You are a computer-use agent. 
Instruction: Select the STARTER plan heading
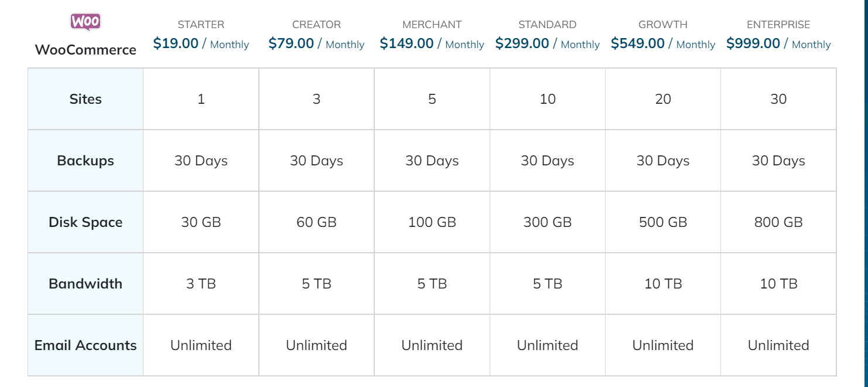[201, 25]
